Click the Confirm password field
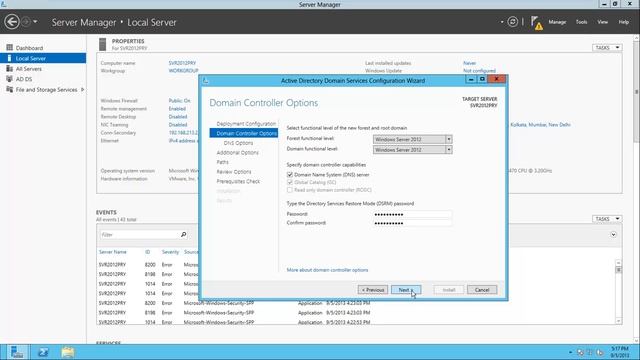This screenshot has height=360, width=640. coord(412,223)
